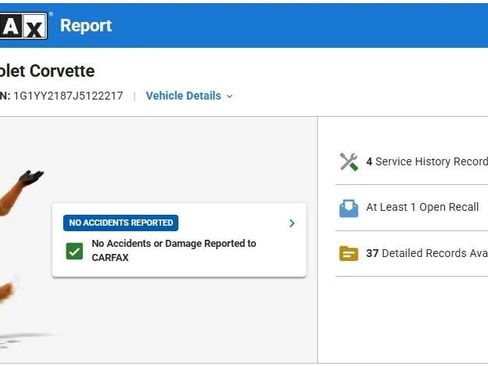The height and width of the screenshot is (366, 488).
Task: Click the Report header title
Action: (x=86, y=26)
